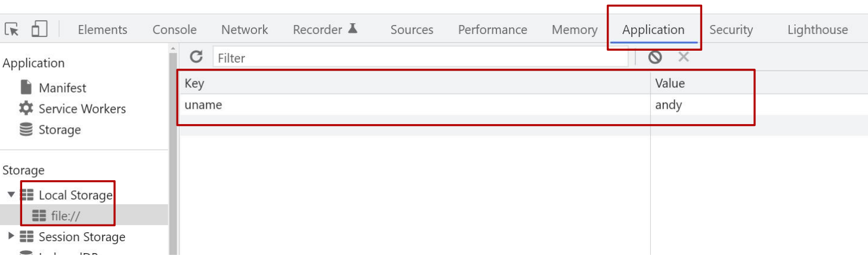Click the andy value cell
The height and width of the screenshot is (274, 868).
[x=668, y=105]
